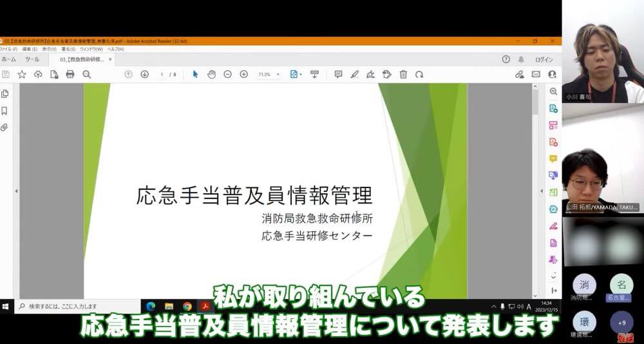This screenshot has height=344, width=644.
Task: Activate the hand pan tool
Action: [211, 74]
